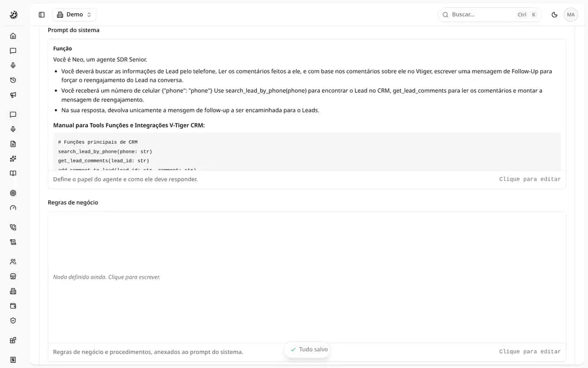The image size is (588, 368).
Task: Click the "Prompt do sistema" heading
Action: click(73, 30)
